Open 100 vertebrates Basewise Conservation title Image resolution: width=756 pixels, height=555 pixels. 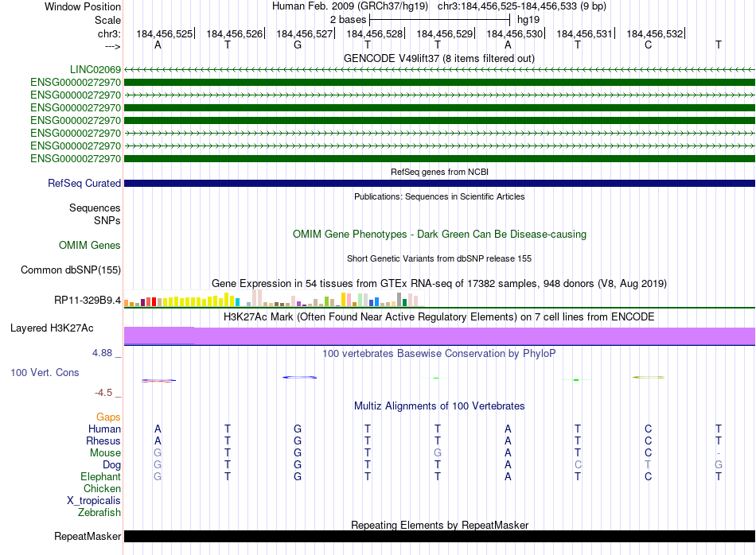pyautogui.click(x=439, y=353)
